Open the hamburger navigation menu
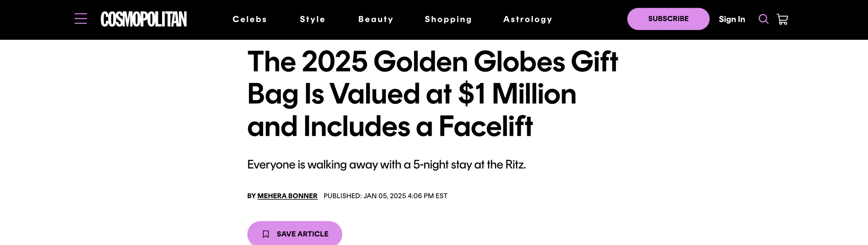Screen dimensions: 868x245 [81, 19]
